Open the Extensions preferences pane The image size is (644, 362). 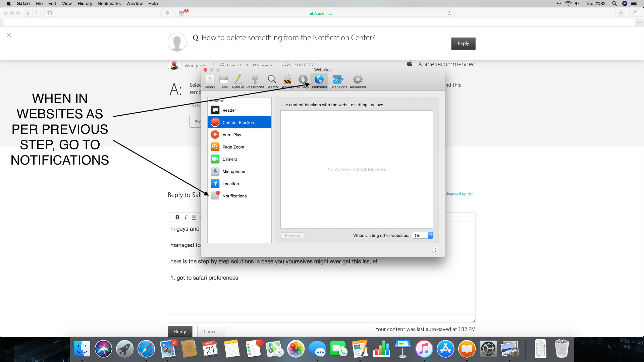[x=338, y=81]
